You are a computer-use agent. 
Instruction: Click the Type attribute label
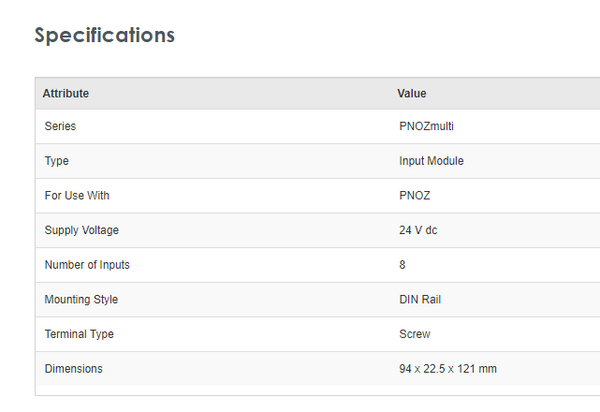(x=57, y=161)
